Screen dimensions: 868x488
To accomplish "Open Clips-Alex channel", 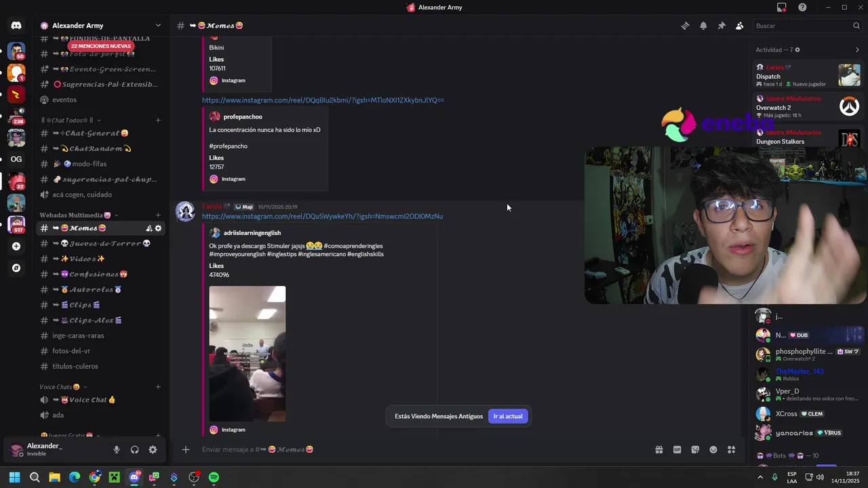I will pos(101,321).
